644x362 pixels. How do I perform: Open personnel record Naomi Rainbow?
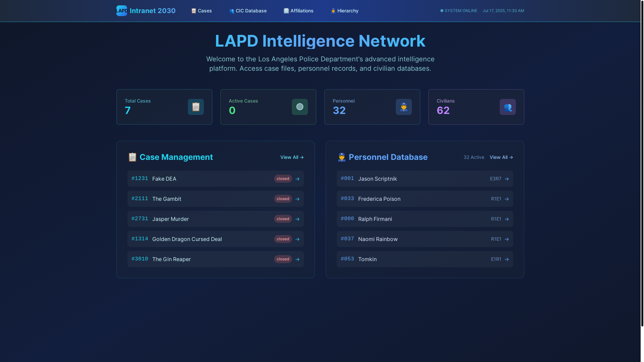pos(425,239)
